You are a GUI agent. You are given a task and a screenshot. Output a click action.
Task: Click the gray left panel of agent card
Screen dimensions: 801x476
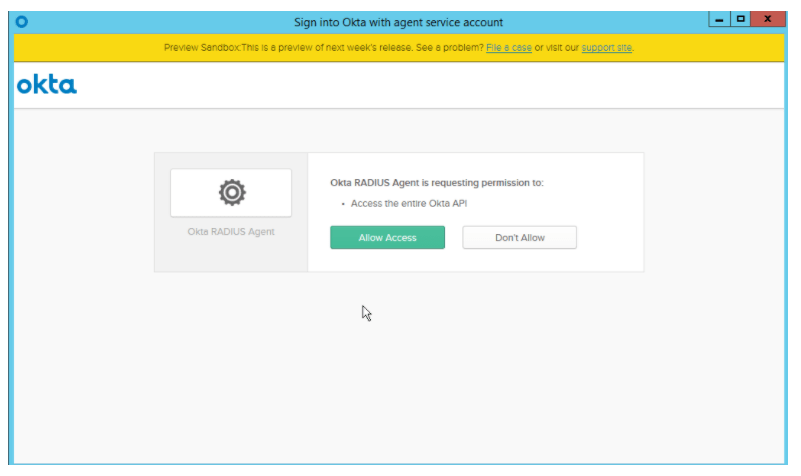[x=231, y=255]
